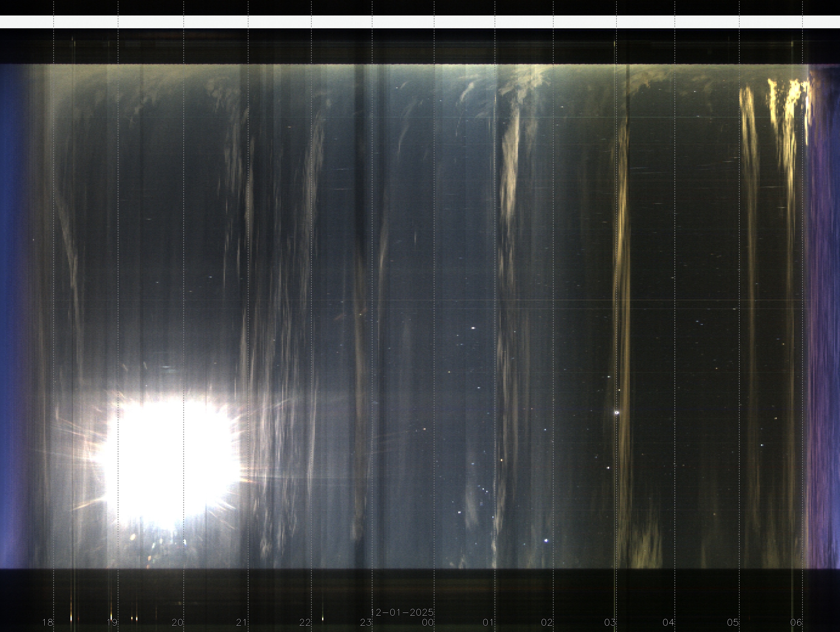Click the white horizontal bar at the top

(x=420, y=22)
